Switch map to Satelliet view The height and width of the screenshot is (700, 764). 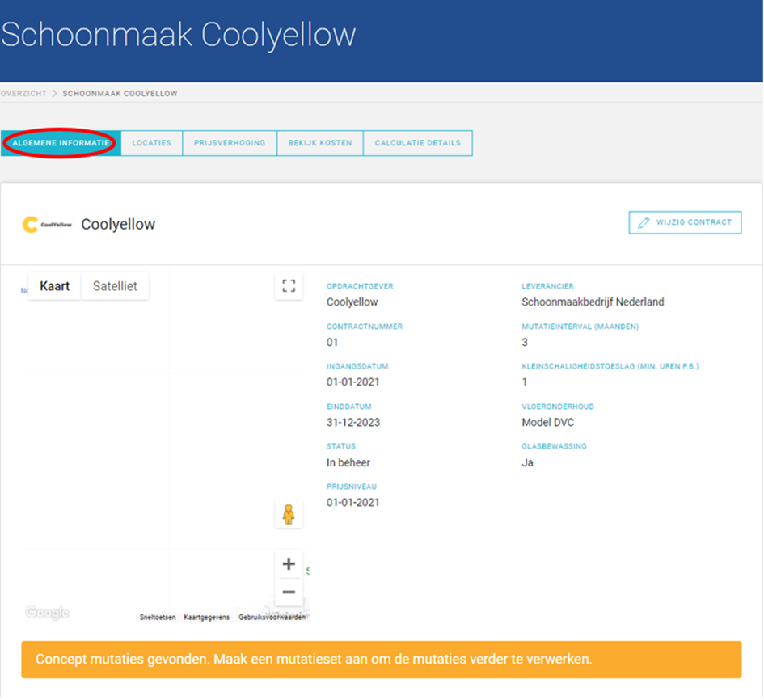click(x=115, y=286)
